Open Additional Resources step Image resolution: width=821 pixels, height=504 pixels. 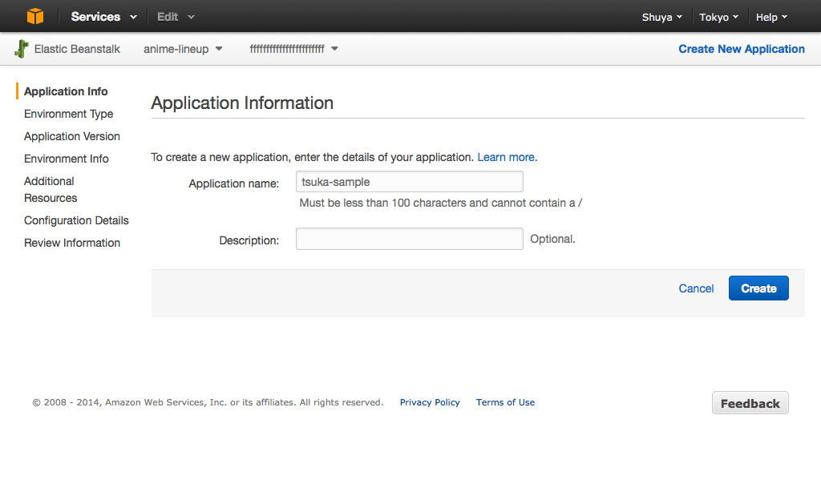tap(50, 189)
